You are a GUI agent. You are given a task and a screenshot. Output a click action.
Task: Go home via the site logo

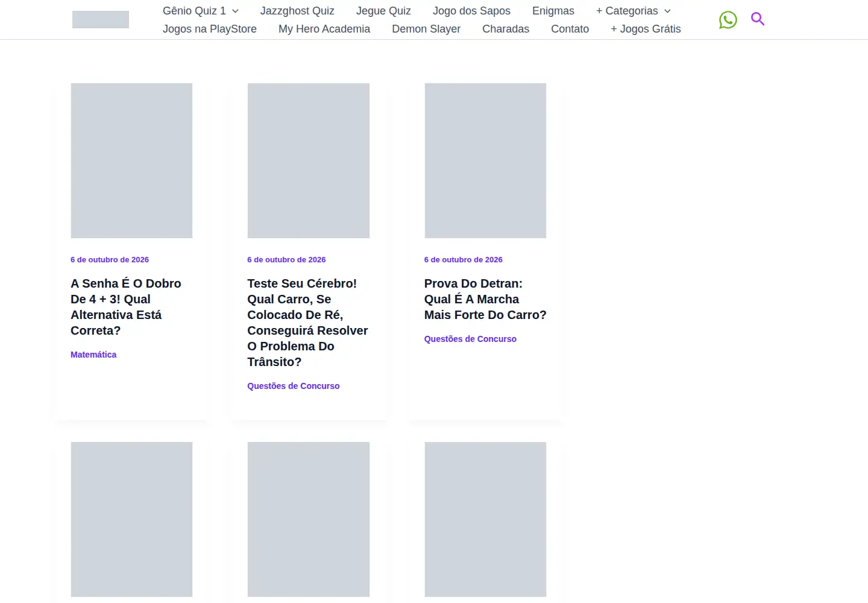(x=101, y=19)
